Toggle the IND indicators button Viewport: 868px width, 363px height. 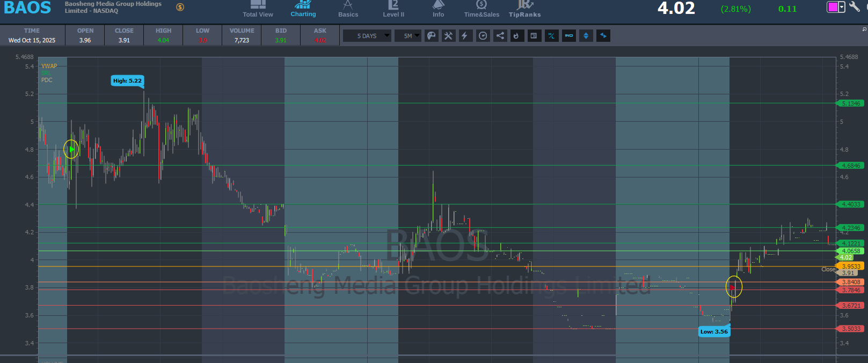(x=569, y=36)
